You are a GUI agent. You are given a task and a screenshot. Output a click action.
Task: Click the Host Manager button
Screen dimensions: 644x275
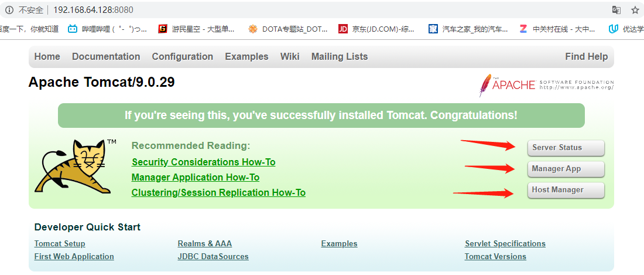(566, 190)
